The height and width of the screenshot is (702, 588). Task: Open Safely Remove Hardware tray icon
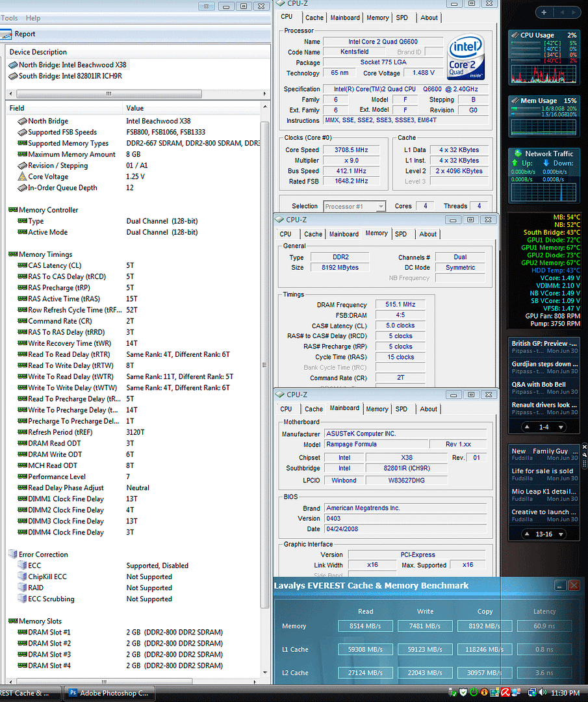click(x=452, y=693)
